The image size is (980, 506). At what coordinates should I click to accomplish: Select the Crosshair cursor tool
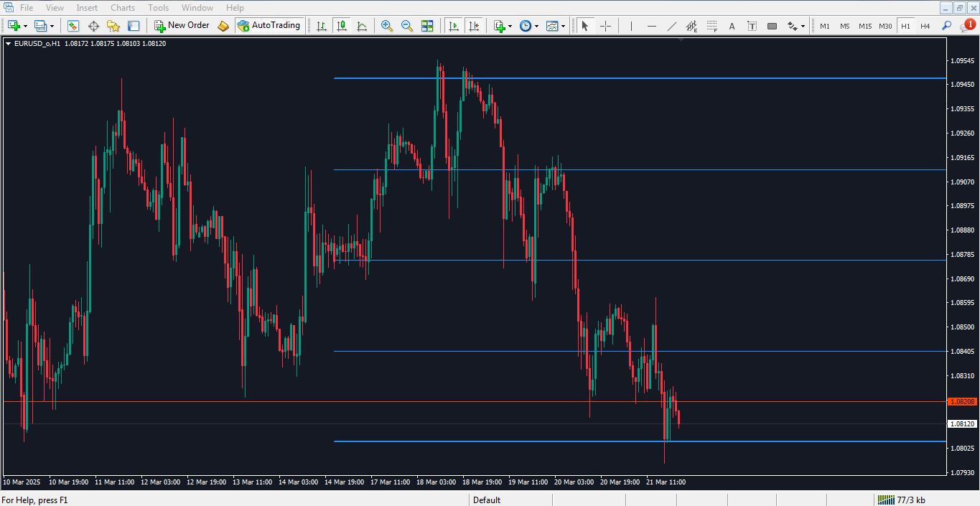[605, 26]
